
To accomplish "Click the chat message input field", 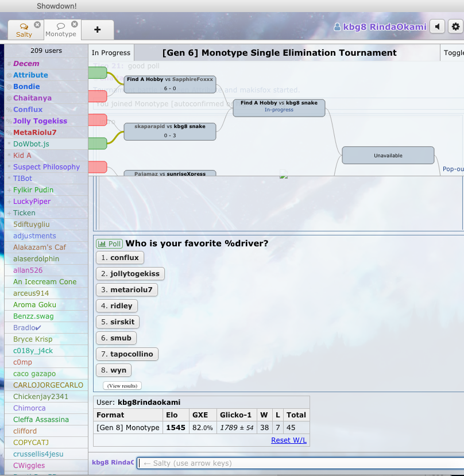I will pyautogui.click(x=299, y=463).
